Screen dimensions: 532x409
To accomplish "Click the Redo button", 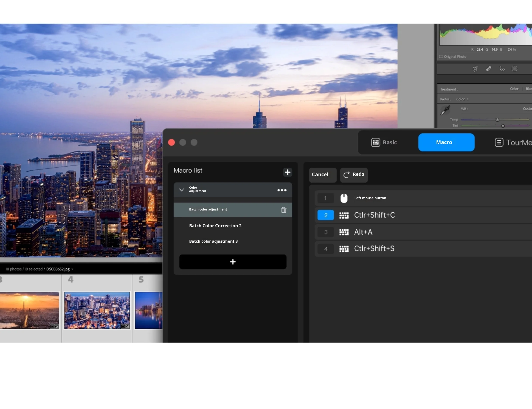I will [354, 174].
